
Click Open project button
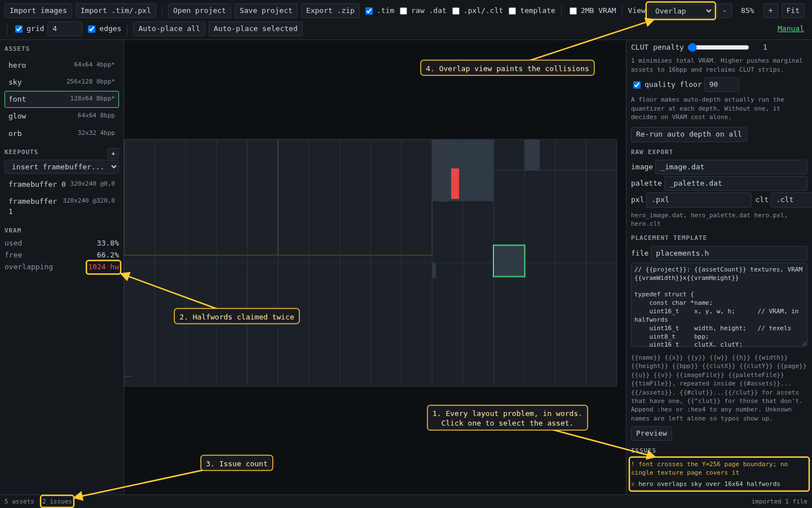(200, 11)
